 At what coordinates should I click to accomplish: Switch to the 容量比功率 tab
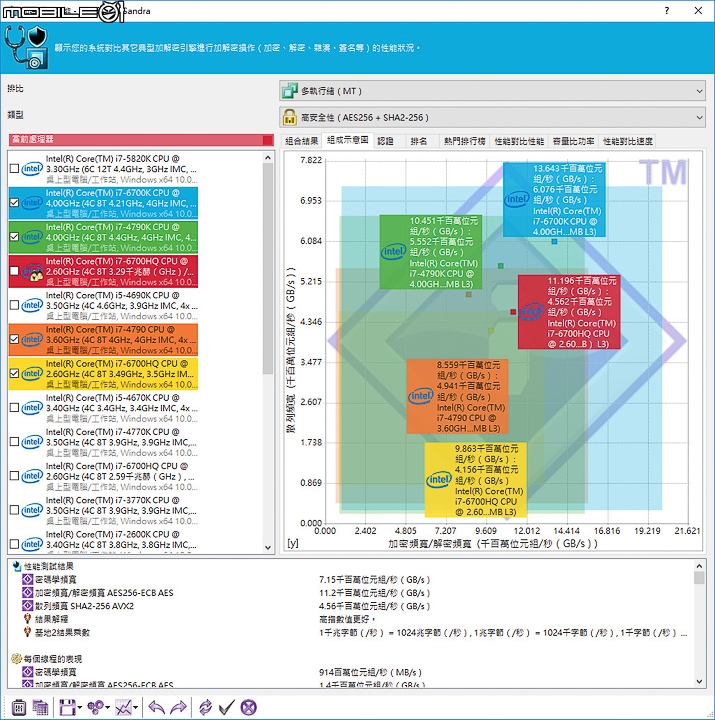573,141
